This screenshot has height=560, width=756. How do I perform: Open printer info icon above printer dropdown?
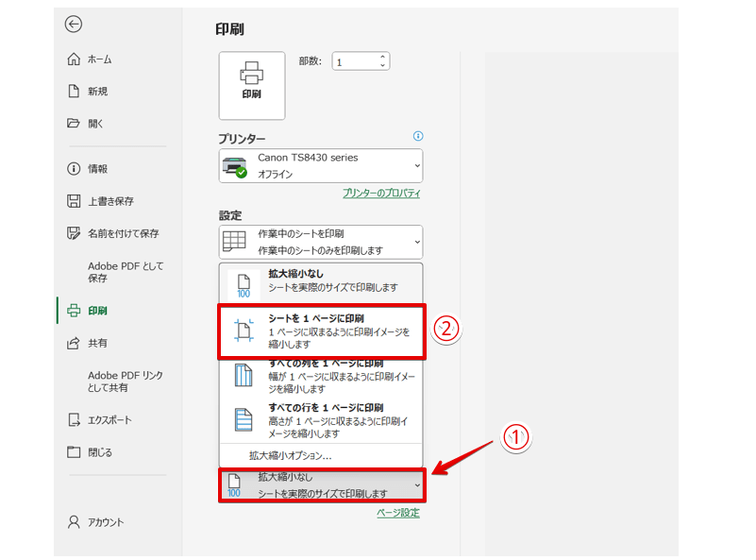click(418, 136)
